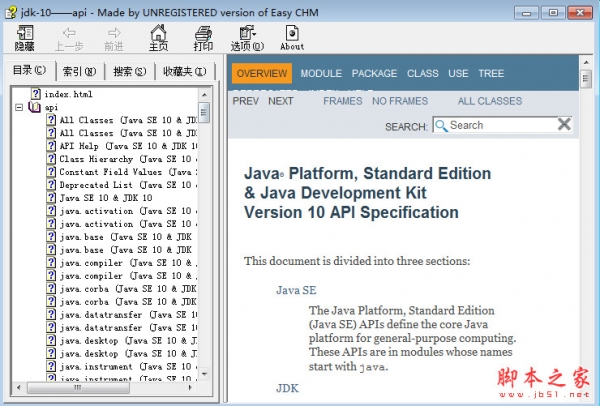Screen dimensions: 600x406
Task: Click the search magnifier icon in Search box
Action: pos(441,126)
